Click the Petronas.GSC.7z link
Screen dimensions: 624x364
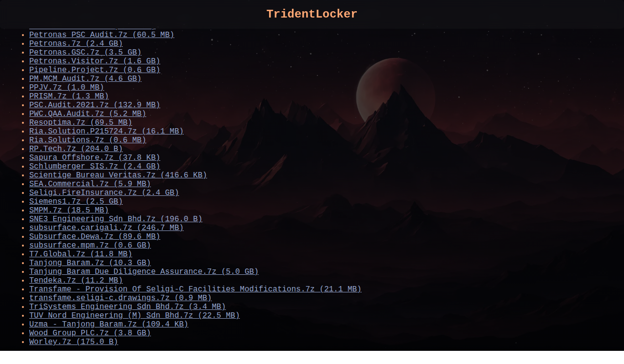click(85, 53)
